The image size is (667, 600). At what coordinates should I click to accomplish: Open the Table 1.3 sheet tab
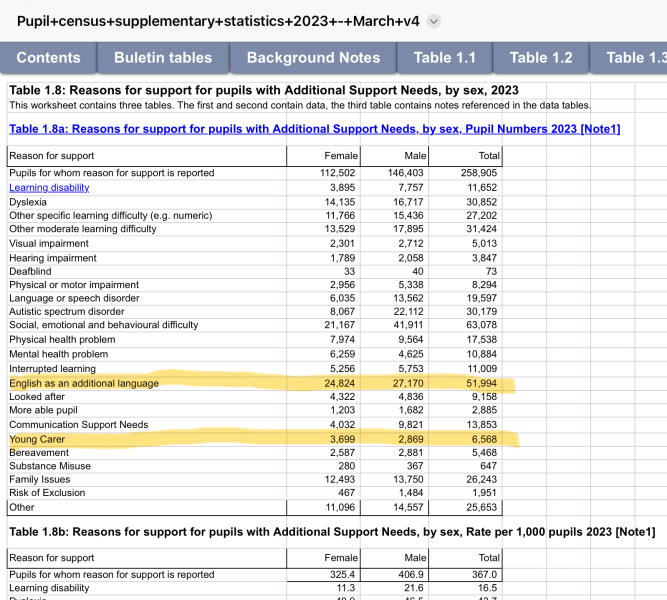click(x=630, y=57)
